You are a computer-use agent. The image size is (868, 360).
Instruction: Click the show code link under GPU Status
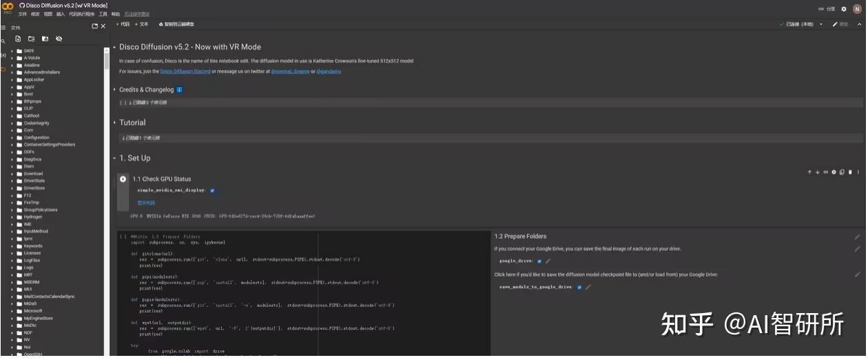[146, 203]
